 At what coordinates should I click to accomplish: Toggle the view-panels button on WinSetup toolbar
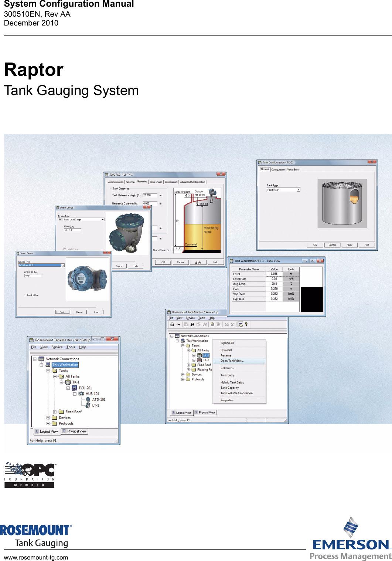point(240,325)
